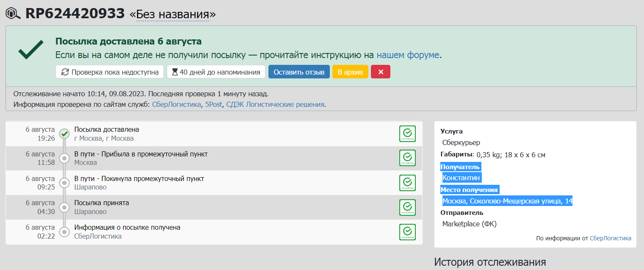Image resolution: width=644 pixels, height=270 pixels.
Task: Click the SberLogistics icon in 'Прибыла в промежуточный пункт' row
Action: coord(407,158)
